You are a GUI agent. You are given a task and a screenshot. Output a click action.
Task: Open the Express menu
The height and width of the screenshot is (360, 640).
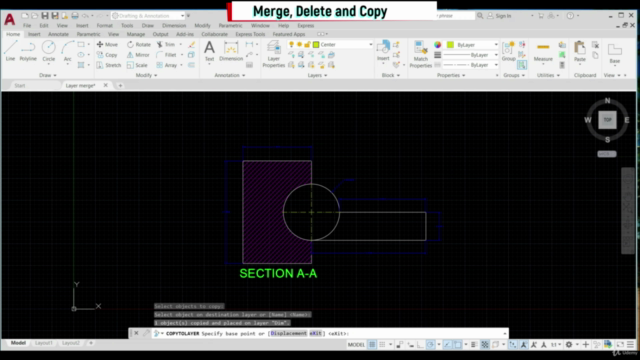[x=306, y=25]
